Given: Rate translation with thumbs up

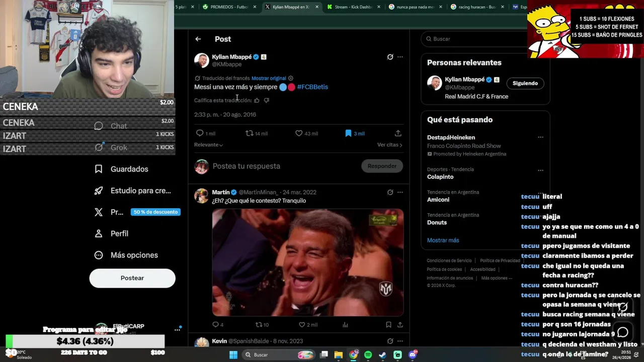Looking at the screenshot, I should tap(257, 101).
